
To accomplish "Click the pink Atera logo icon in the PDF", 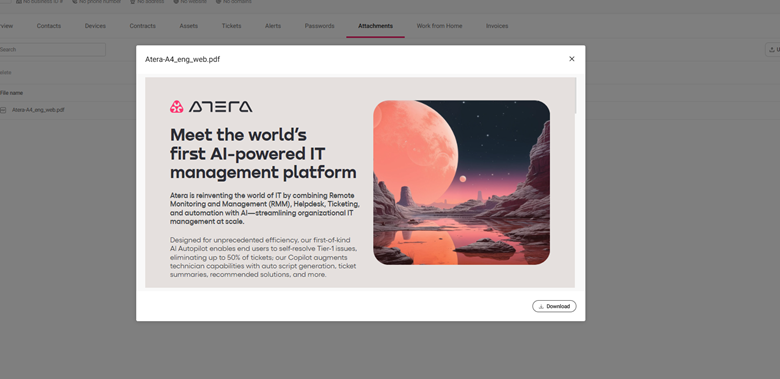I will pos(177,106).
